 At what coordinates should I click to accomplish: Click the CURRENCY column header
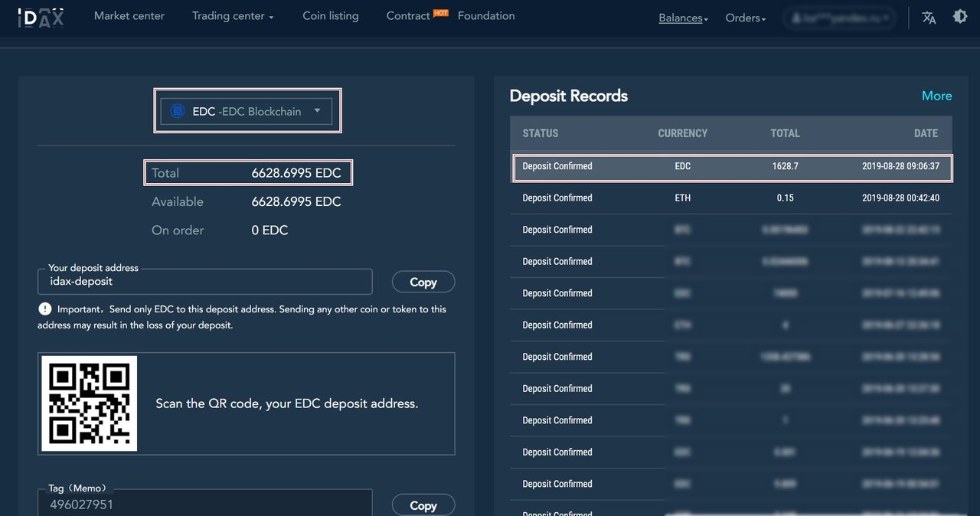[683, 133]
